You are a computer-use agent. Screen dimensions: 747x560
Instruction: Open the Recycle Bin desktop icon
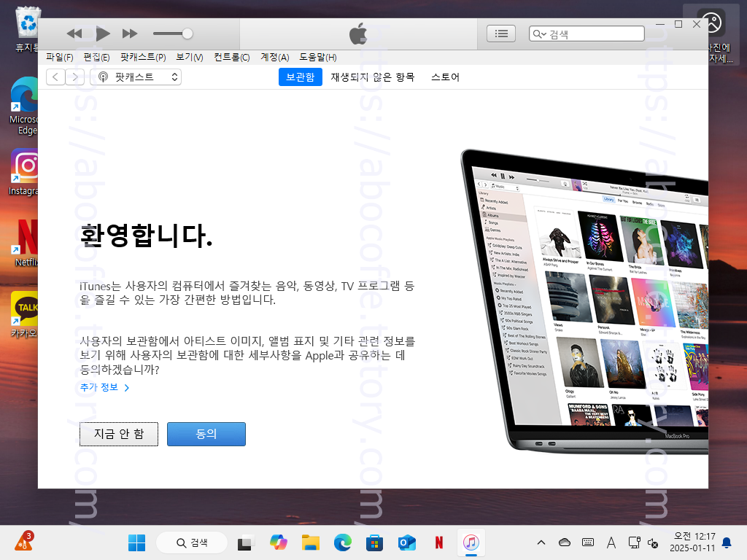(x=27, y=28)
